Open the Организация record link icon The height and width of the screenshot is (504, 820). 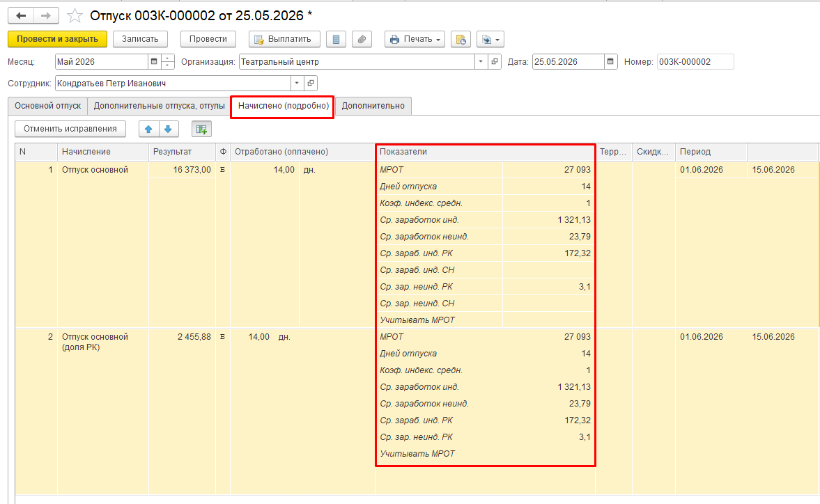pos(495,62)
